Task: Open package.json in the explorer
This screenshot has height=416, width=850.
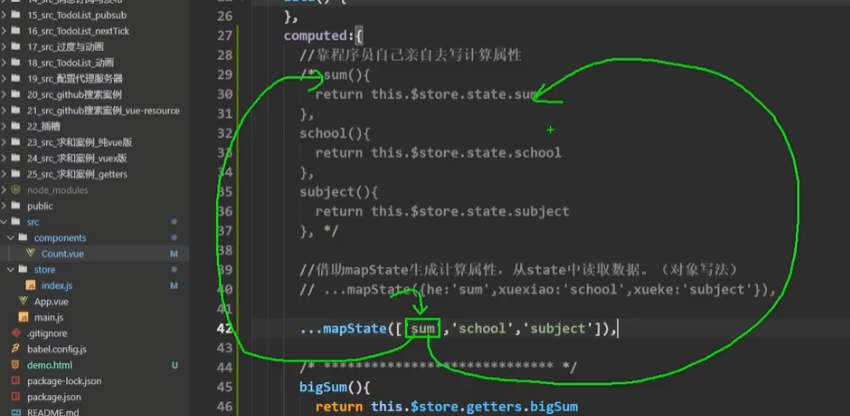Action: [54, 396]
